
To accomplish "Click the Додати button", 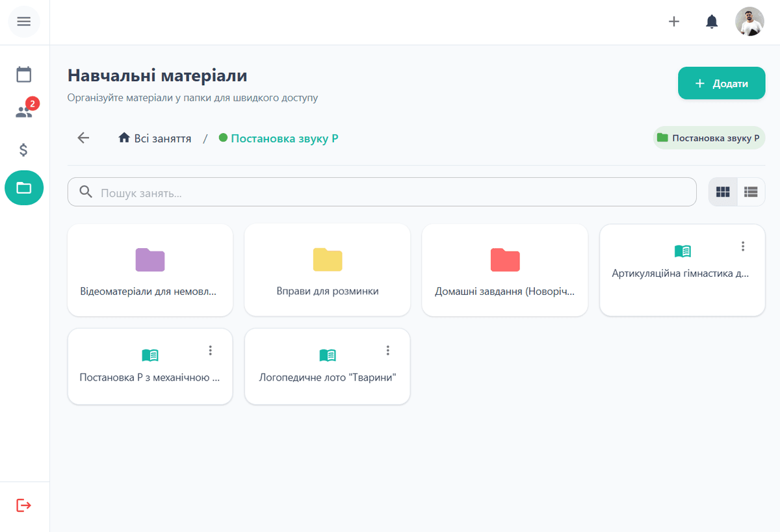I will coord(721,84).
